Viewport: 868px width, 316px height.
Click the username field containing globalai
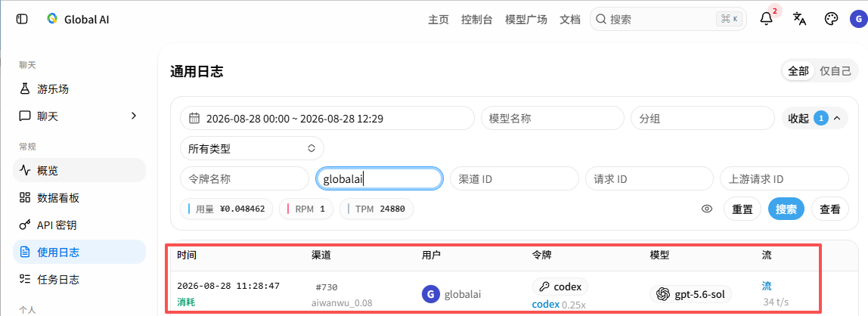coord(380,178)
